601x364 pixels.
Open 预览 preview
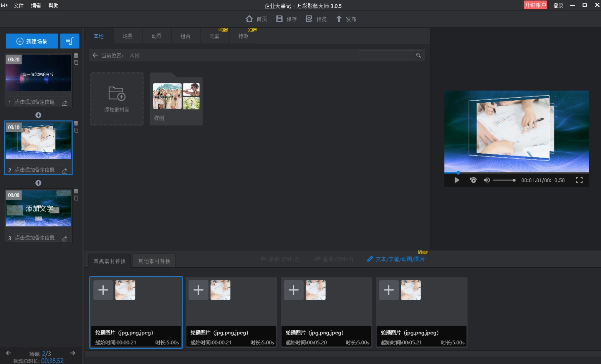click(x=316, y=19)
